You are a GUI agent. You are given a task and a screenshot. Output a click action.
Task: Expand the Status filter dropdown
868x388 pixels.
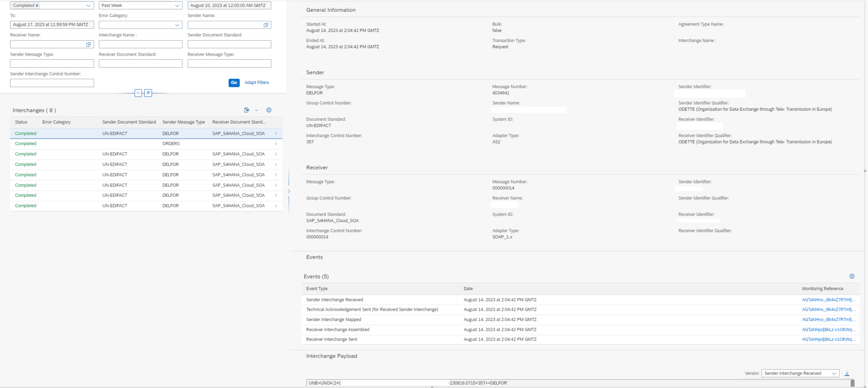pos(89,6)
